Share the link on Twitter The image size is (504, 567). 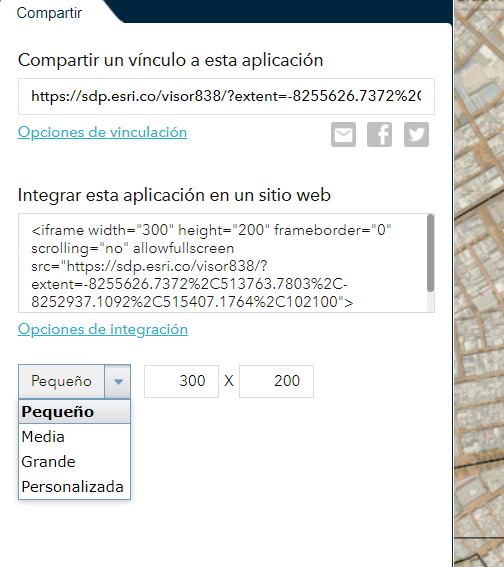click(x=416, y=135)
